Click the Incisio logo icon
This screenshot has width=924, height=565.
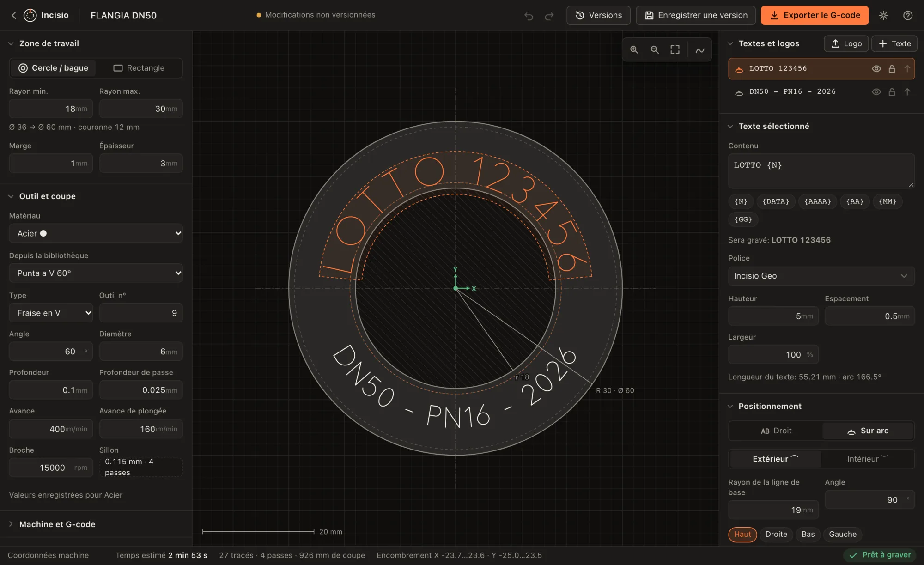pyautogui.click(x=30, y=15)
